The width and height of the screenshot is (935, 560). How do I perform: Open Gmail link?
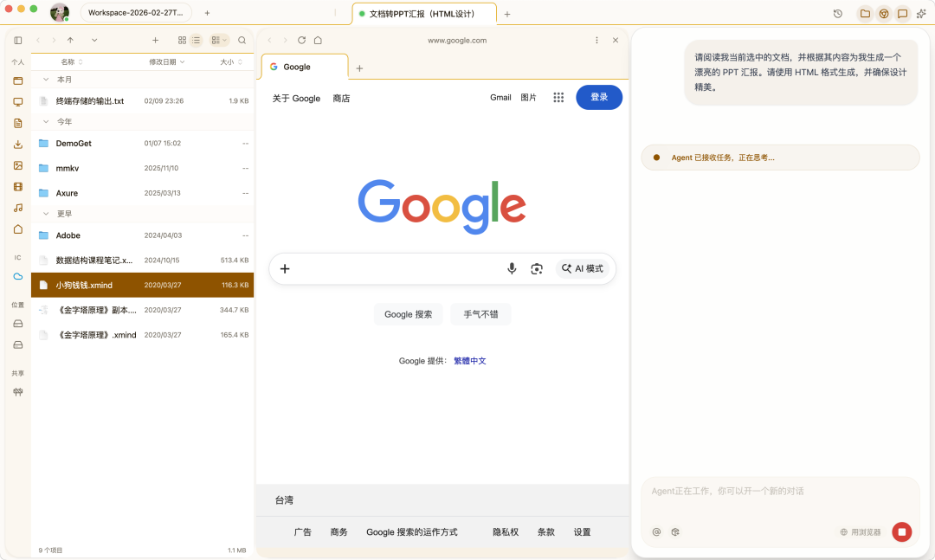point(500,97)
